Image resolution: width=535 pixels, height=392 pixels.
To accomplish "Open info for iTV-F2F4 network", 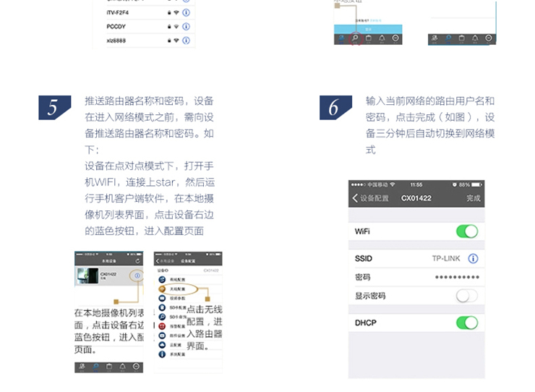I will (x=186, y=12).
